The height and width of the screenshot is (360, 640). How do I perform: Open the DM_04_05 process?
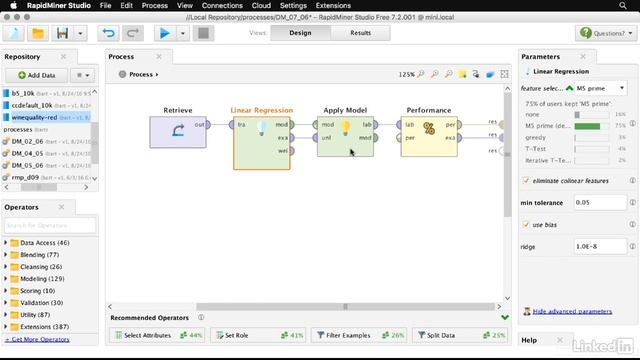pyautogui.click(x=47, y=153)
